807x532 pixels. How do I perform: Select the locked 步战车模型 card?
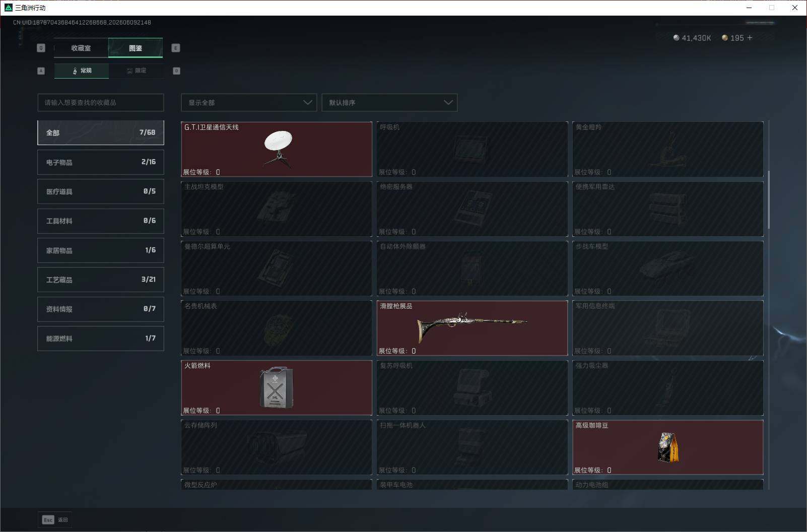click(x=668, y=269)
